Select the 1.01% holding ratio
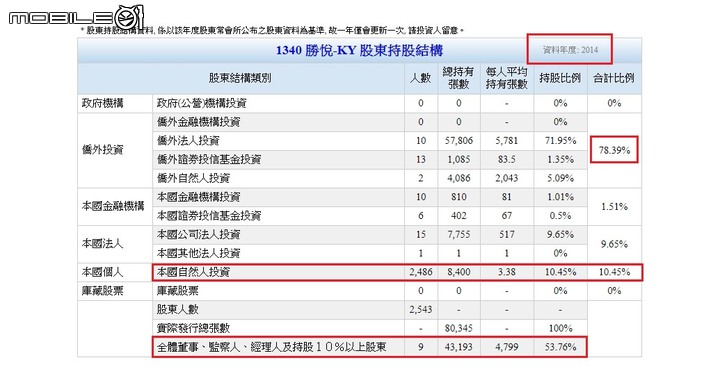The image size is (720, 392). click(560, 197)
